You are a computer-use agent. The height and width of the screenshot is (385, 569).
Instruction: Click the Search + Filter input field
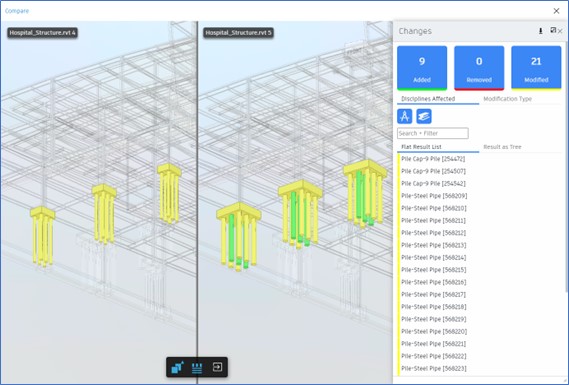[433, 133]
